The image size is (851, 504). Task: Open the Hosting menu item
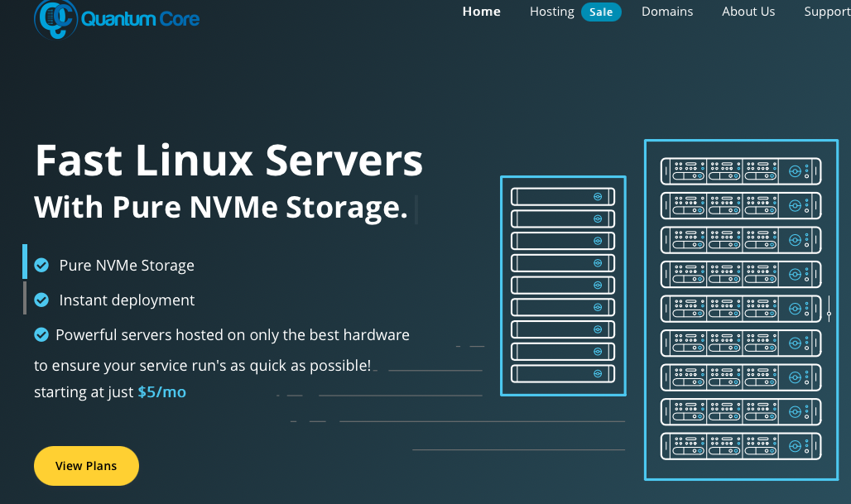[x=551, y=12]
